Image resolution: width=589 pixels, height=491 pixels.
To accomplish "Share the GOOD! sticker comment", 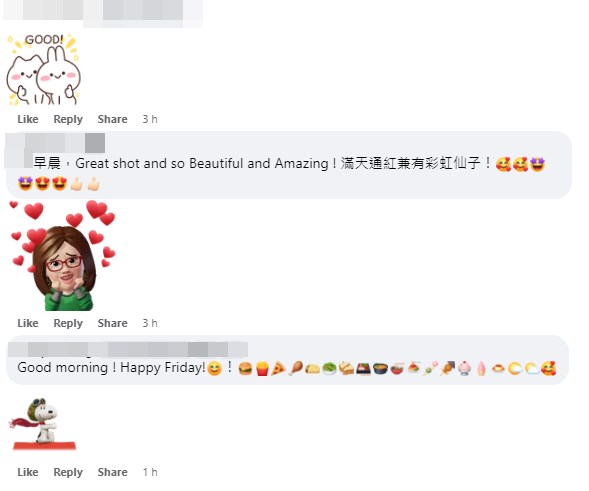I will [112, 119].
